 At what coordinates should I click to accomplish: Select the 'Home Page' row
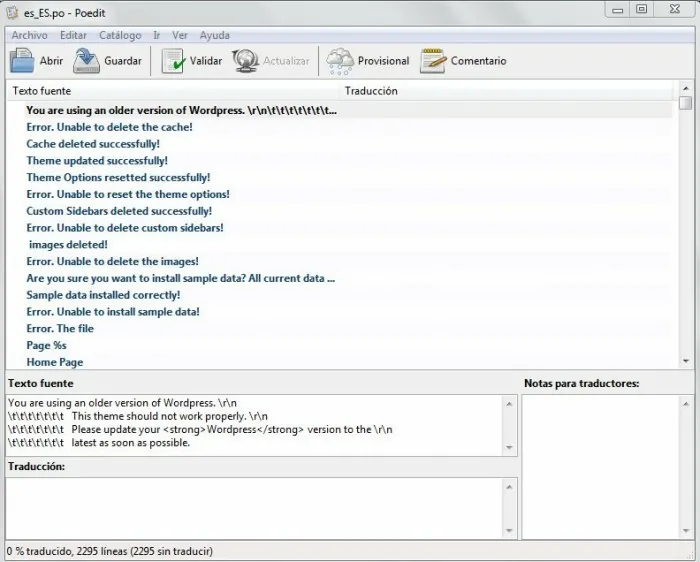339,362
